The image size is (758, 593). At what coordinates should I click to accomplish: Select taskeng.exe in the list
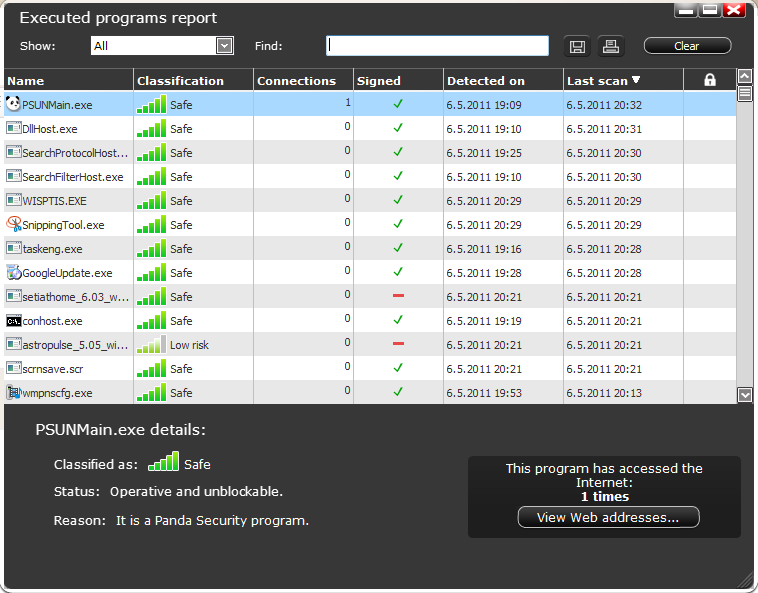(x=52, y=249)
